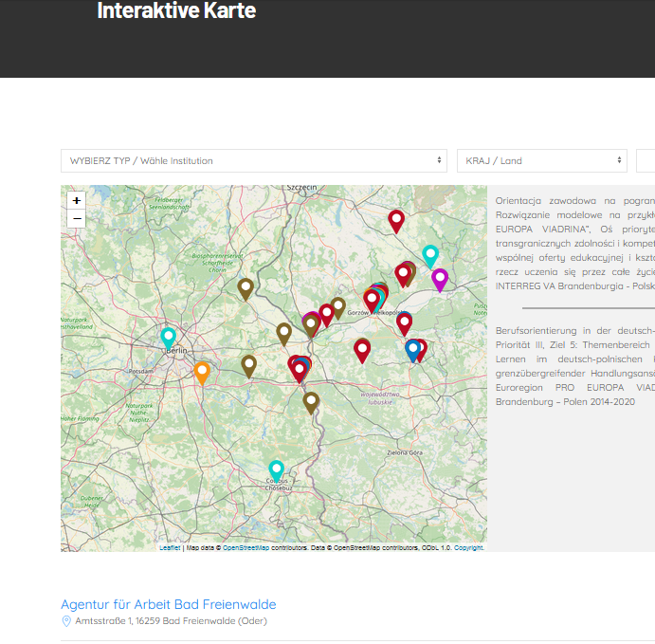Open the northernmost red marker below Szczecin
The height and width of the screenshot is (644, 655).
tap(396, 220)
